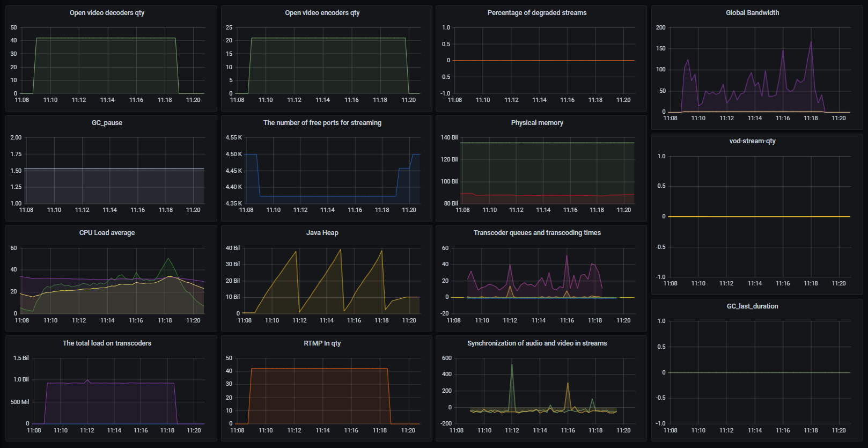
Task: Click the 'vod-stream-qty' panel title
Action: [752, 141]
